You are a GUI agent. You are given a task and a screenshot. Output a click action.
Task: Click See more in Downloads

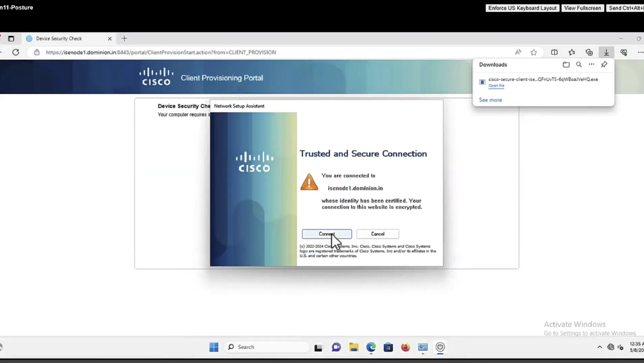click(x=490, y=100)
